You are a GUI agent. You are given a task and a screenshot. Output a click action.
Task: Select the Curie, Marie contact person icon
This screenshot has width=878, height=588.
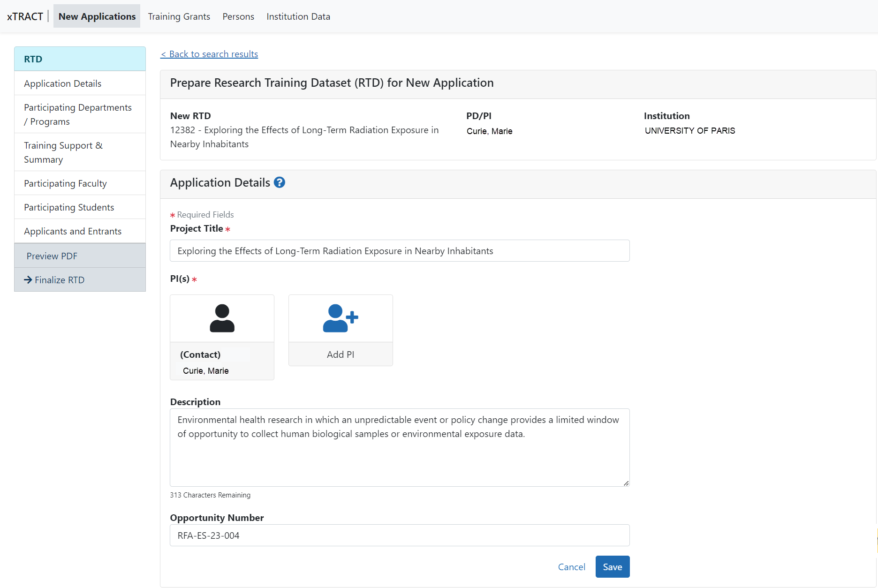point(222,318)
